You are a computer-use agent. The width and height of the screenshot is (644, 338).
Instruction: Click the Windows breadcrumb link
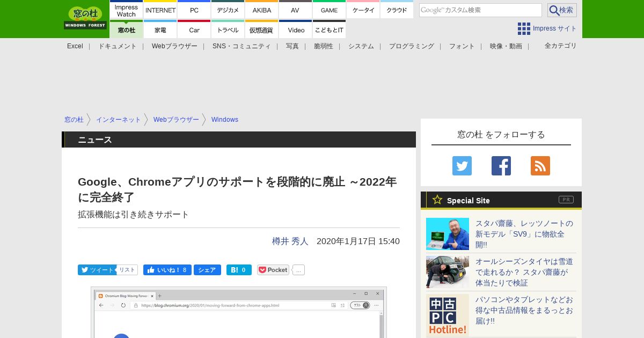[225, 120]
